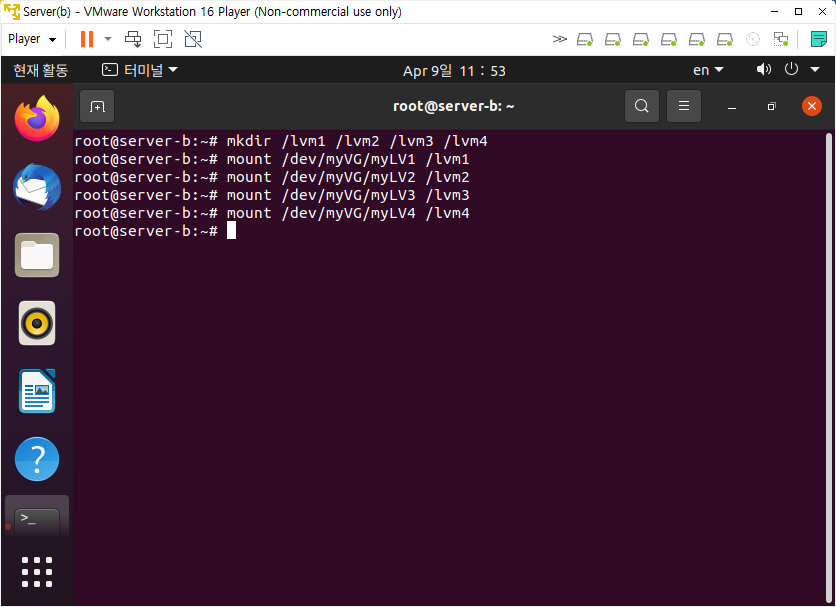Click the VMware double-arrow expand devices icon
Image resolution: width=836 pixels, height=607 pixels.
click(x=559, y=39)
